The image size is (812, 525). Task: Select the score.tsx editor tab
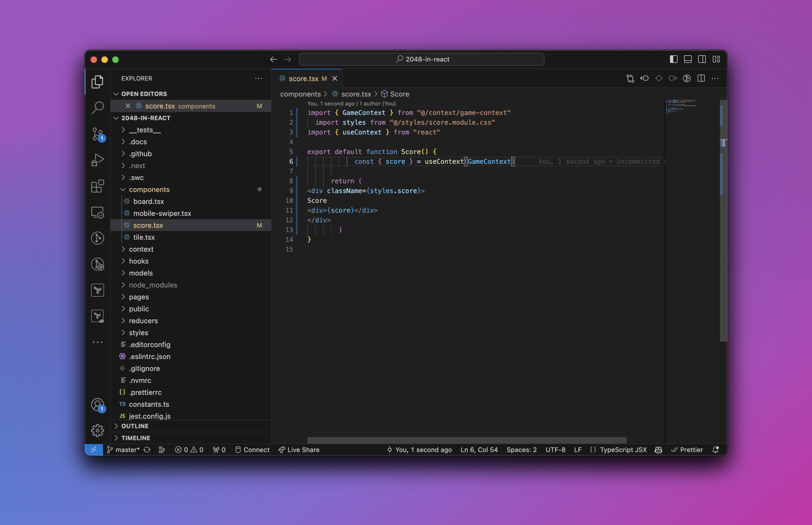307,79
